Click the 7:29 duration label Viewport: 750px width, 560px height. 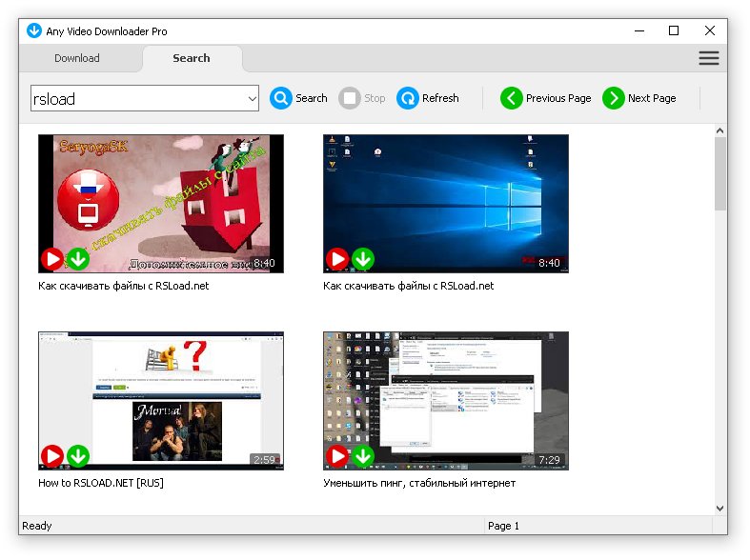(549, 460)
